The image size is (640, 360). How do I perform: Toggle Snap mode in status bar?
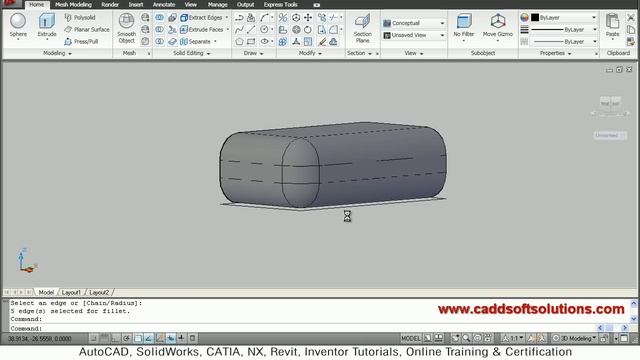(93, 338)
